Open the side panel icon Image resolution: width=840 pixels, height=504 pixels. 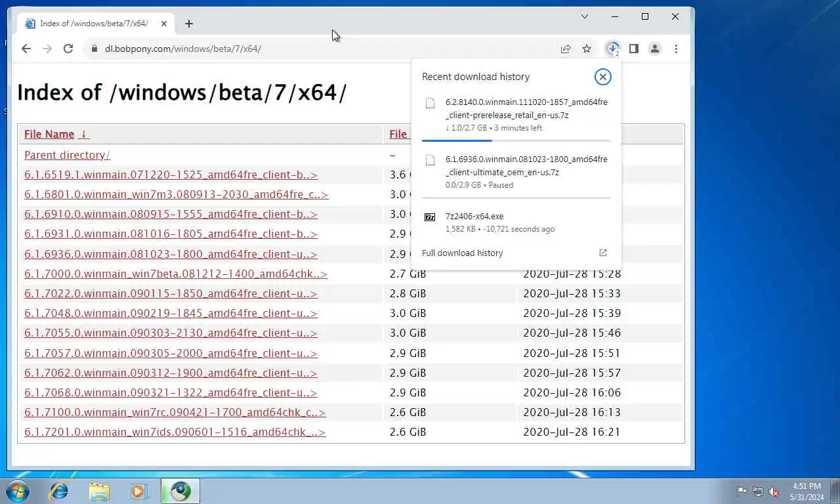pos(634,49)
